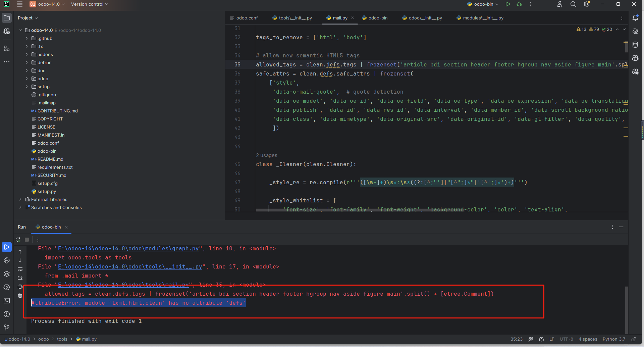The height and width of the screenshot is (347, 644).
Task: Open the Notifications bell icon
Action: click(x=635, y=18)
